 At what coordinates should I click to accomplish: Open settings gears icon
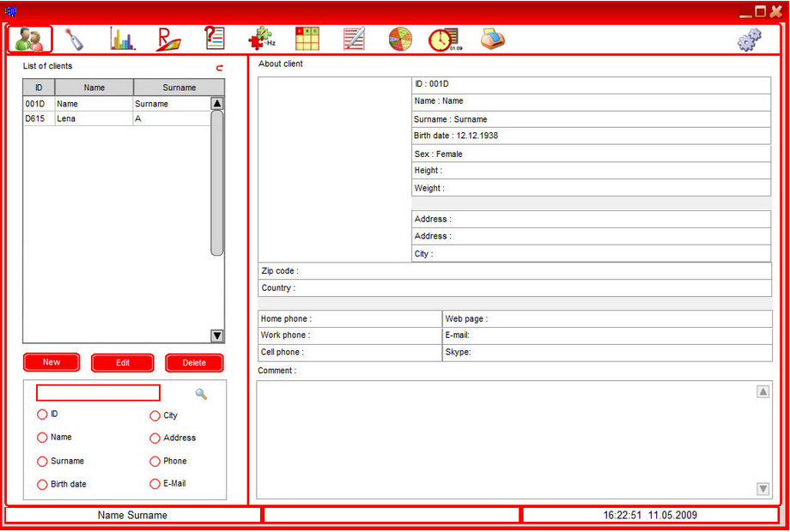pyautogui.click(x=750, y=39)
